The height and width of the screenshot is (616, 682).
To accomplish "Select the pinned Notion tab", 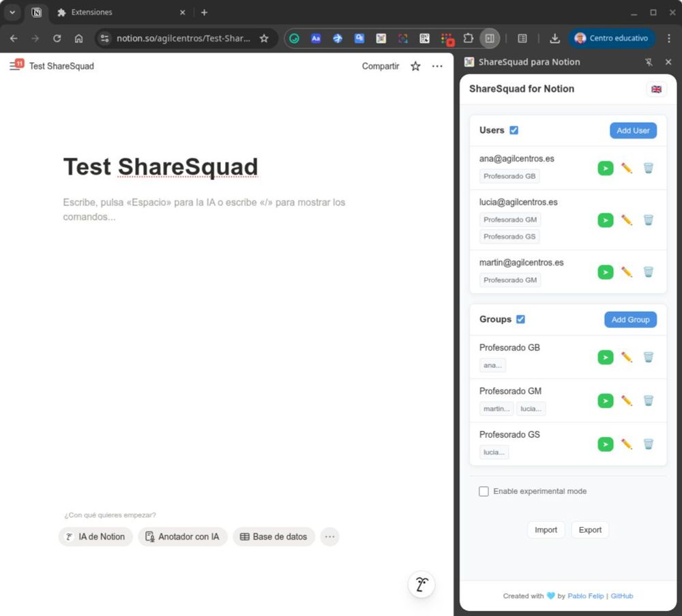I will click(37, 12).
